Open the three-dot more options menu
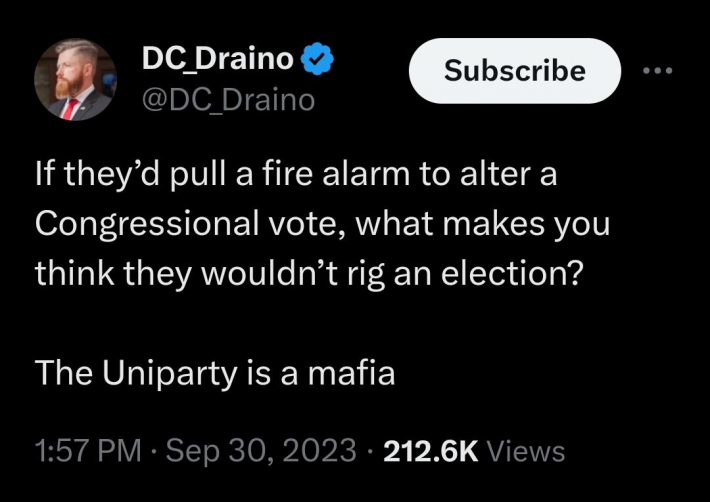Viewport: 710px width, 502px height. [x=658, y=71]
